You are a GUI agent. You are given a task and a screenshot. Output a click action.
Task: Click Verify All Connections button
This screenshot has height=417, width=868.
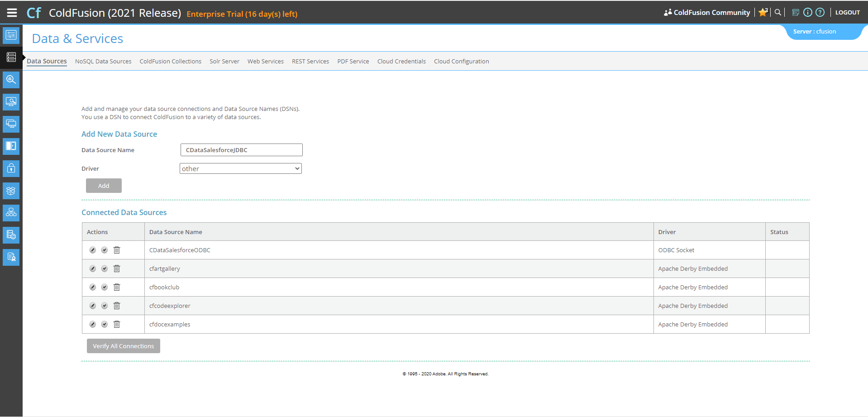click(x=124, y=346)
